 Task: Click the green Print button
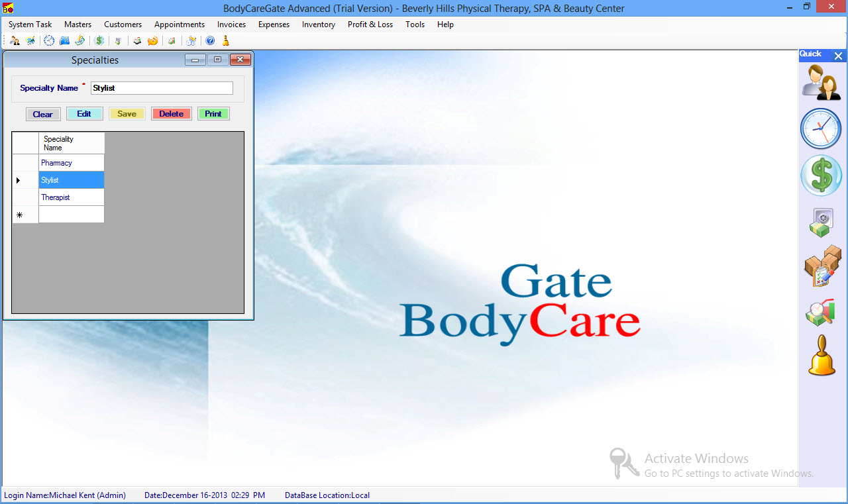point(213,114)
